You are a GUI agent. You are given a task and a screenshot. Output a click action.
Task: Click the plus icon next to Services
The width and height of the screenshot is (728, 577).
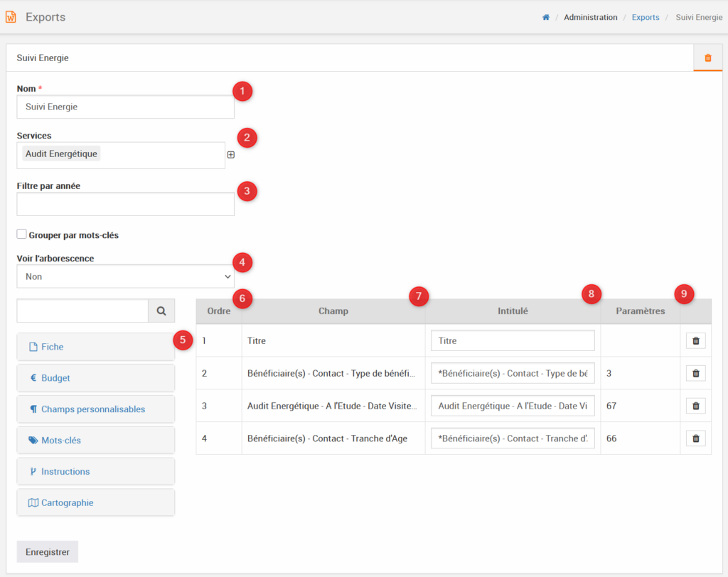[231, 155]
